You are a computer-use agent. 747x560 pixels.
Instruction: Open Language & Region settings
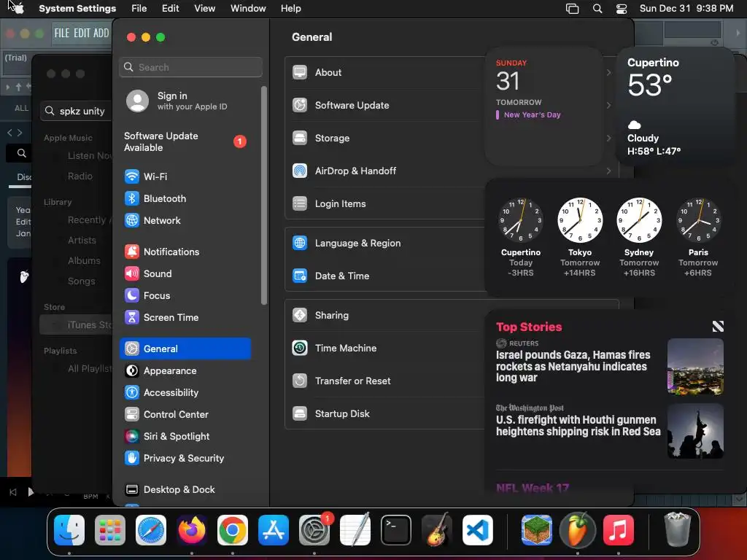(x=385, y=244)
